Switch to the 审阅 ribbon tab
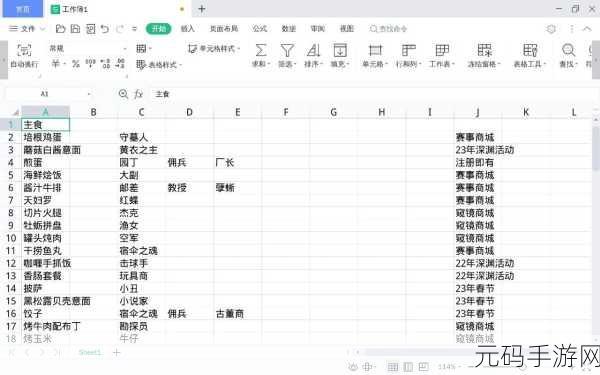600x375 pixels. point(318,29)
